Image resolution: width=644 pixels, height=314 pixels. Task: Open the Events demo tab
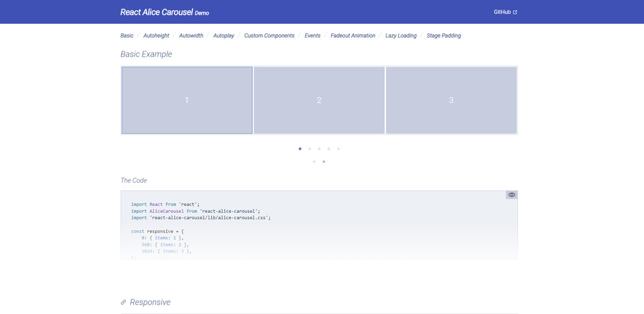313,36
